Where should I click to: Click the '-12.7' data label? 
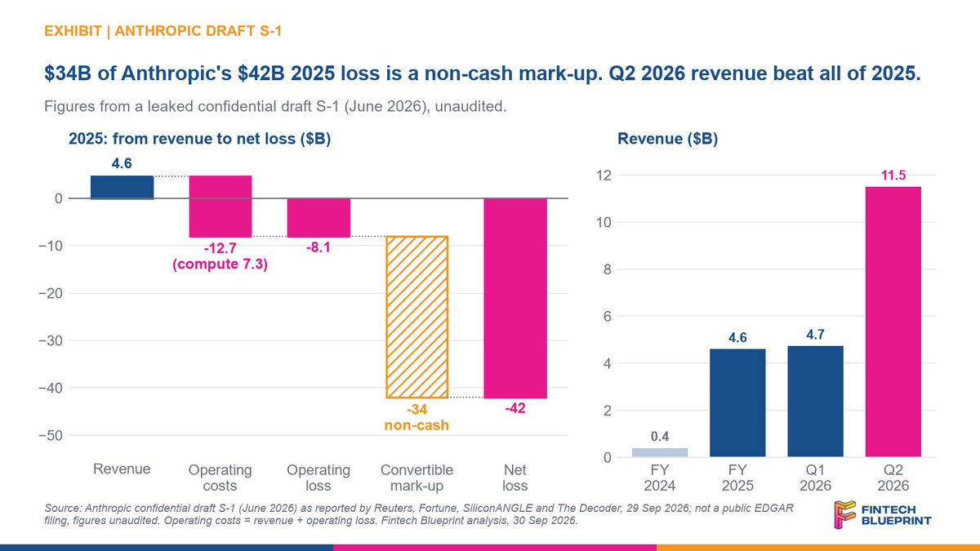[220, 247]
